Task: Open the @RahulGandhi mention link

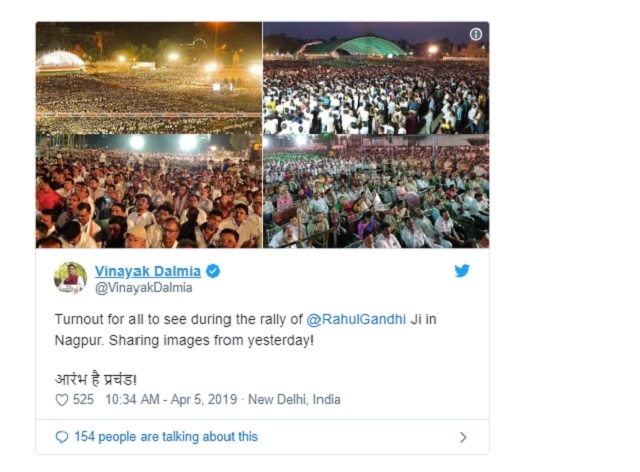Action: [x=356, y=319]
